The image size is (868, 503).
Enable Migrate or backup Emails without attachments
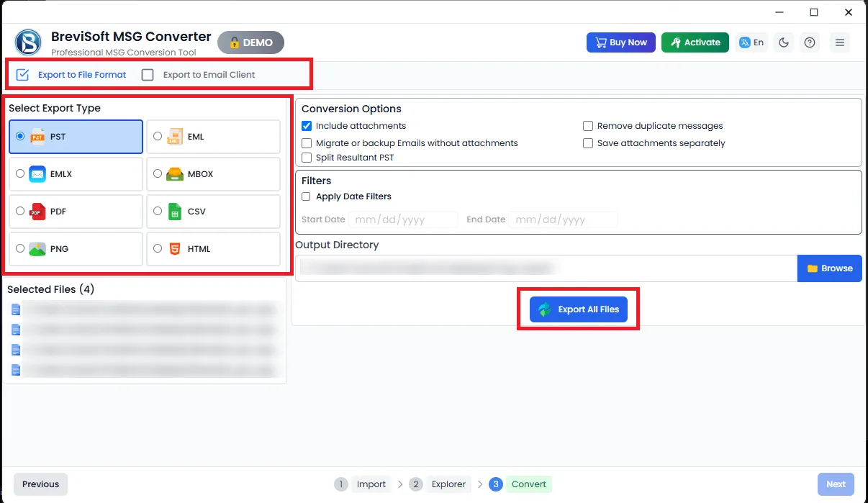(x=307, y=143)
